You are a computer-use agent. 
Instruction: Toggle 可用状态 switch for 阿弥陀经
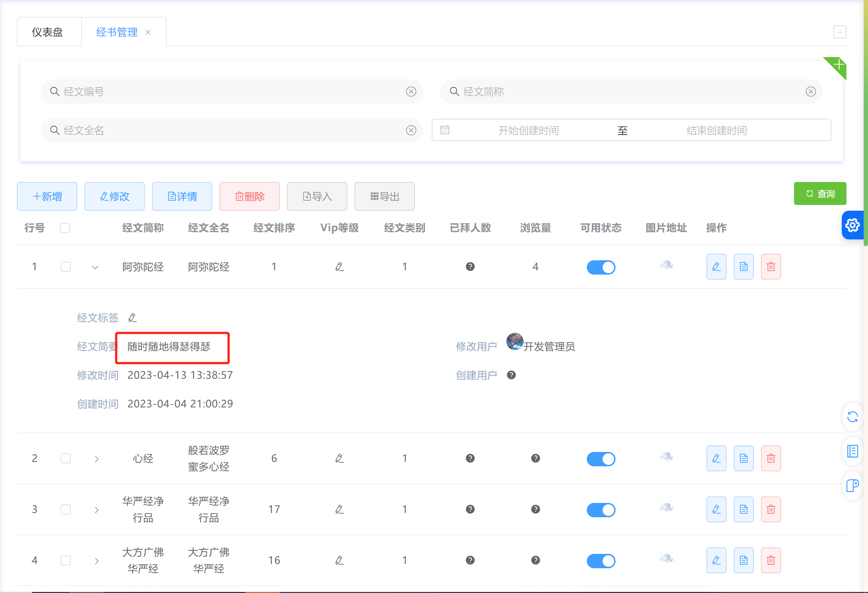coord(601,267)
